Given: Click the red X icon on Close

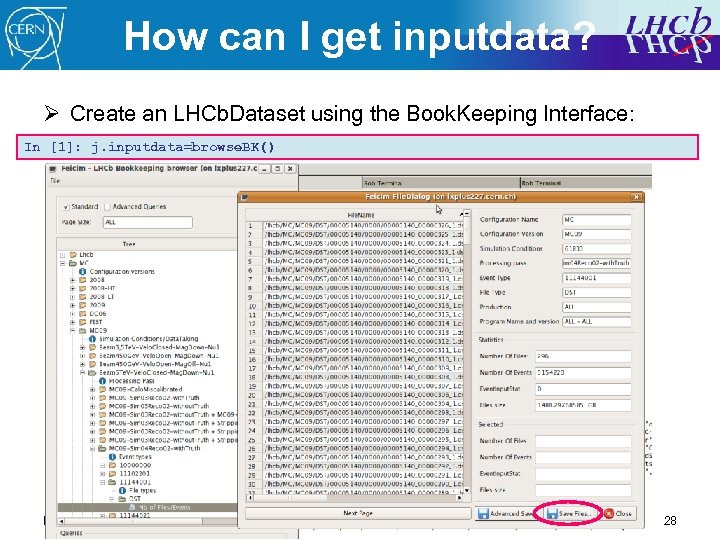Looking at the screenshot, I should click(609, 513).
